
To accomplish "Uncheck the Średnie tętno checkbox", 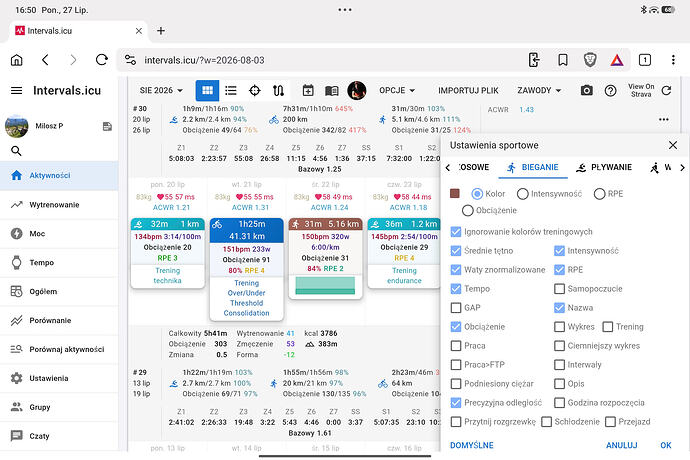I will coord(456,250).
